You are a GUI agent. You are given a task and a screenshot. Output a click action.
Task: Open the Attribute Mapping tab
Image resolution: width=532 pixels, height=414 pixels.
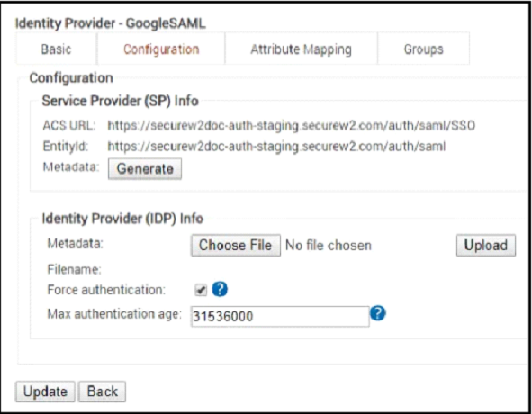(301, 49)
